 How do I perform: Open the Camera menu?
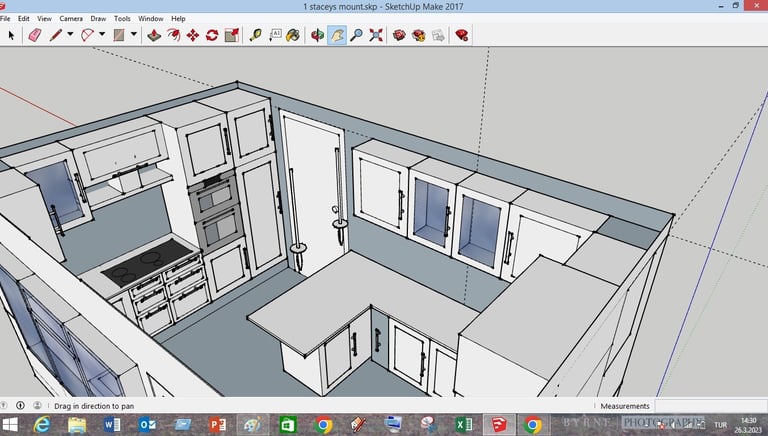[x=71, y=19]
